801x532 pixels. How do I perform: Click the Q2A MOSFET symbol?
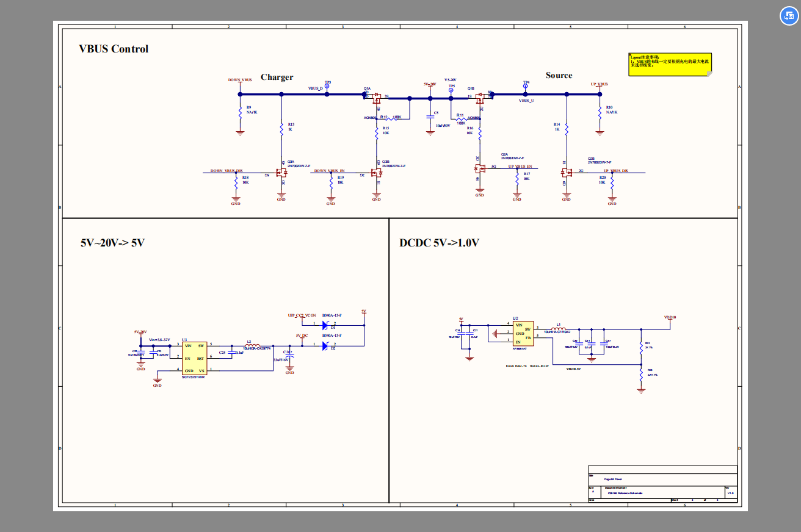pyautogui.click(x=480, y=168)
